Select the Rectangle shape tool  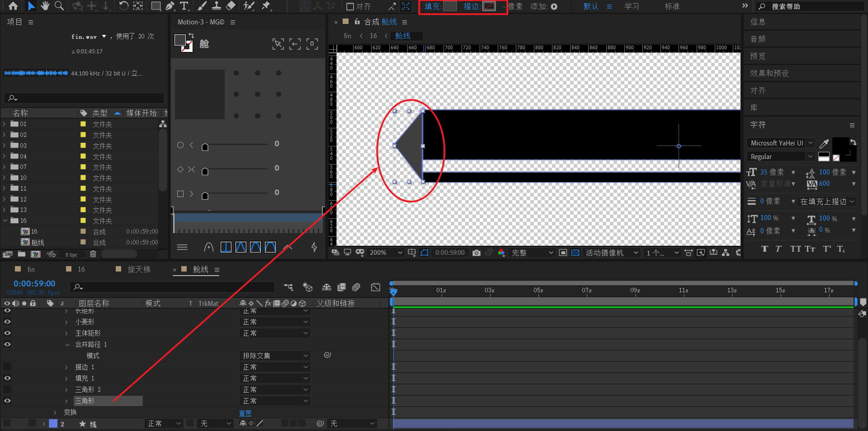click(x=156, y=6)
